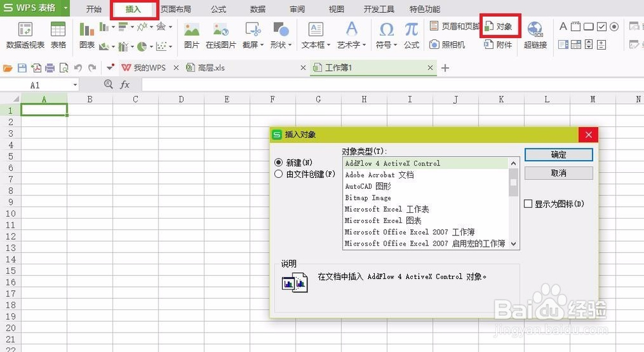Image resolution: width=644 pixels, height=352 pixels.
Task: Open the line chart type dropdown arrow
Action: click(x=151, y=26)
